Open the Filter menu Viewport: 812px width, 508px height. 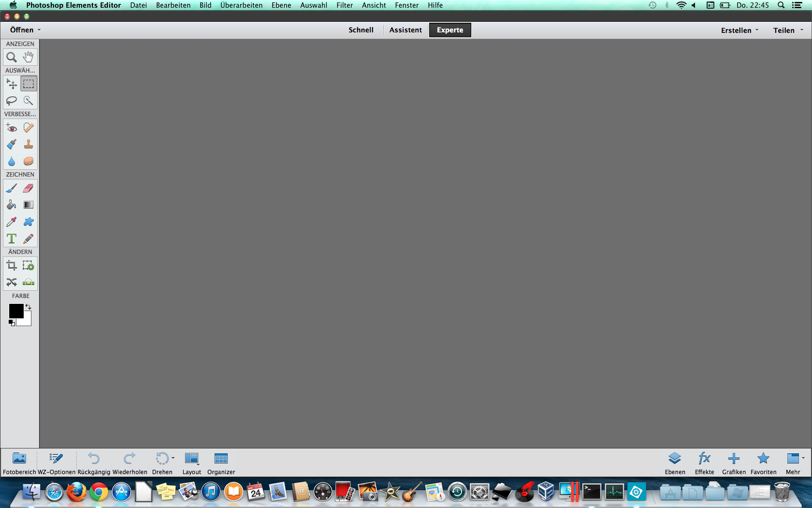click(344, 5)
